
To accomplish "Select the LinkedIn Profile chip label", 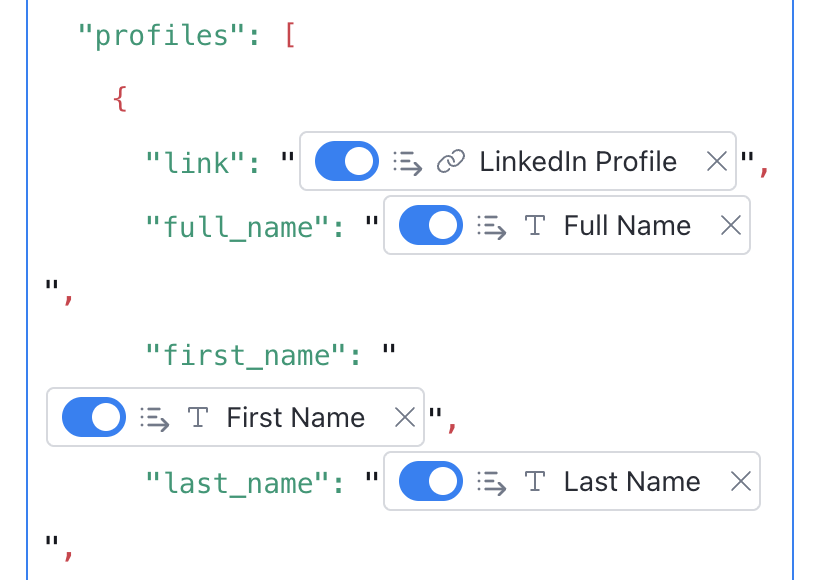I will click(x=578, y=161).
